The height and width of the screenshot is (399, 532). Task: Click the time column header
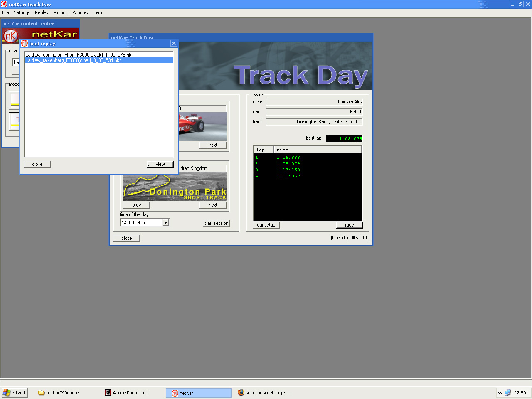coord(318,150)
